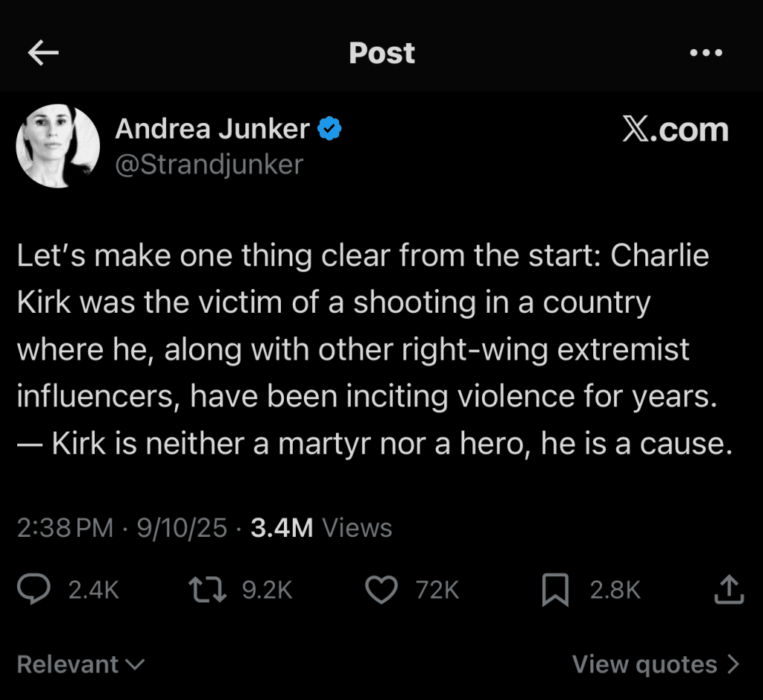763x700 pixels.
Task: Bookmark the post with the bookmark icon
Action: [556, 590]
